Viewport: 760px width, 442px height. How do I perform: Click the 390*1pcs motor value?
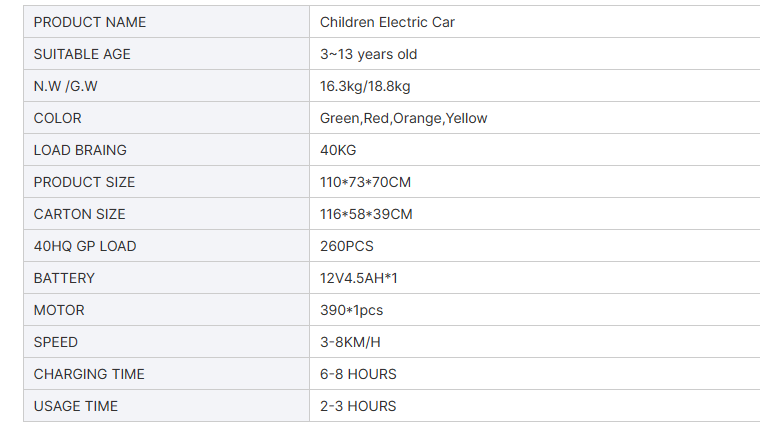point(351,310)
